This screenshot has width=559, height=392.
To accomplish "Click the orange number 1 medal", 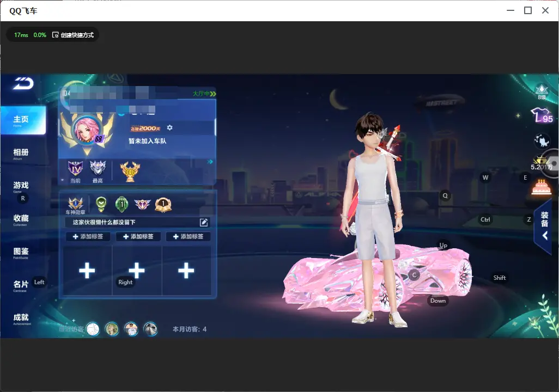I will tap(163, 204).
